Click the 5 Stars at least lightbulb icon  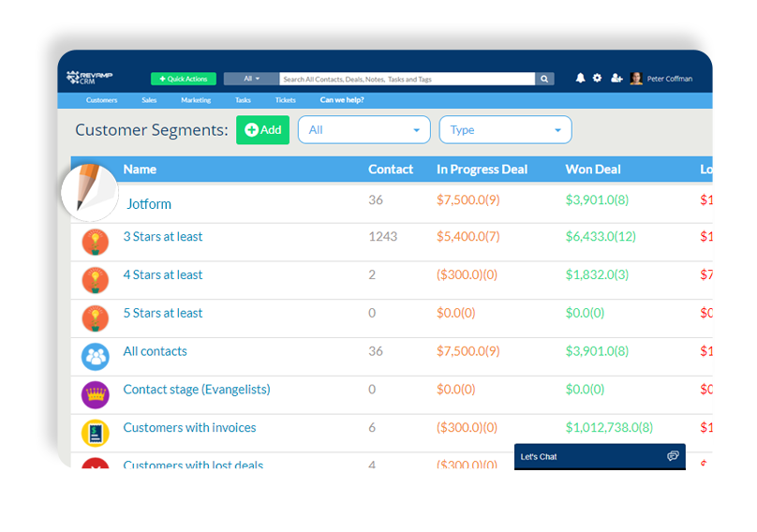96,318
